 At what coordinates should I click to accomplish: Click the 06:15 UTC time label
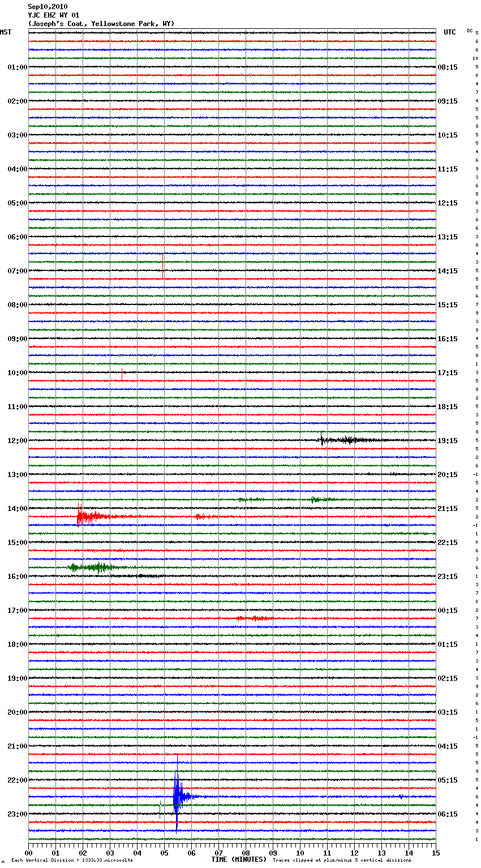(x=448, y=814)
